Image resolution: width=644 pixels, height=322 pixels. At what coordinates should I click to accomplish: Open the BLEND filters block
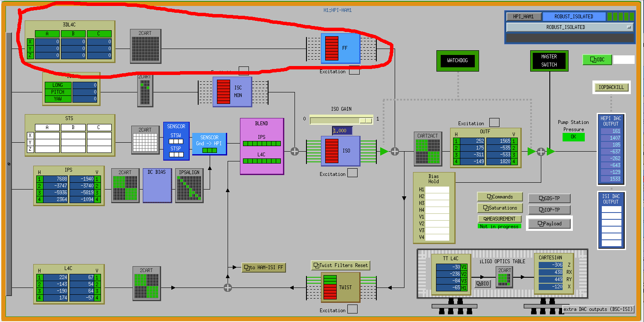[x=262, y=147]
